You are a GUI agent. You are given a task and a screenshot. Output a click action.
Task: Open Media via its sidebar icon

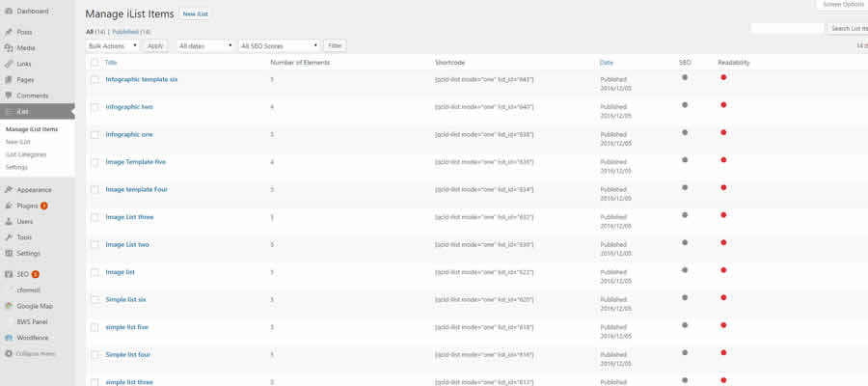point(8,47)
